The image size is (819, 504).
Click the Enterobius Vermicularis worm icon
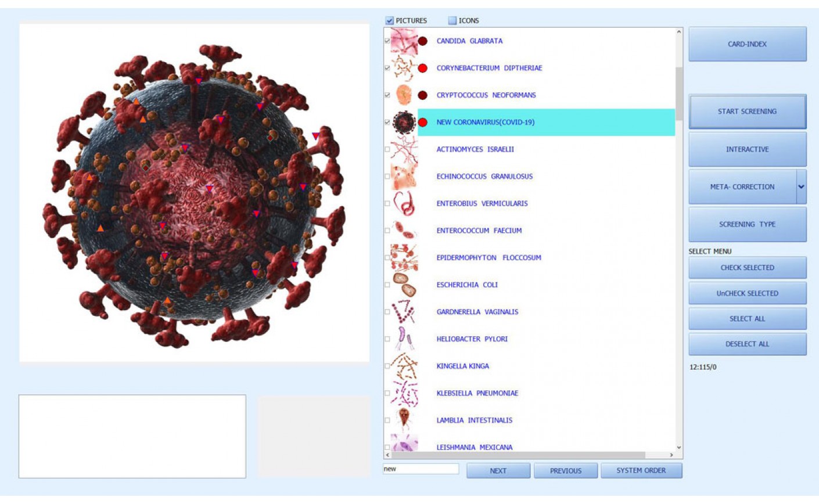404,204
